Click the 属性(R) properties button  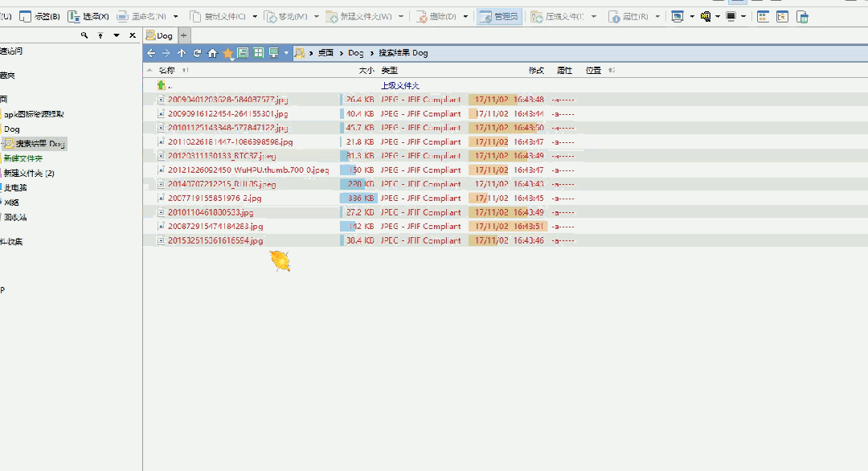(628, 17)
